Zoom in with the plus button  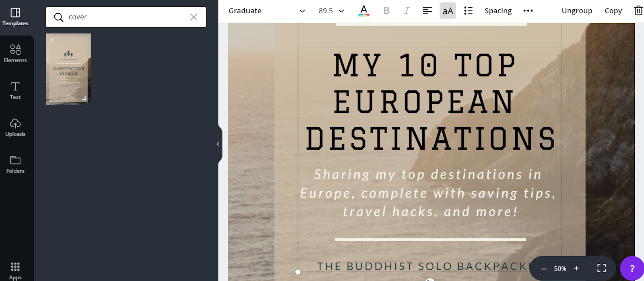point(576,268)
